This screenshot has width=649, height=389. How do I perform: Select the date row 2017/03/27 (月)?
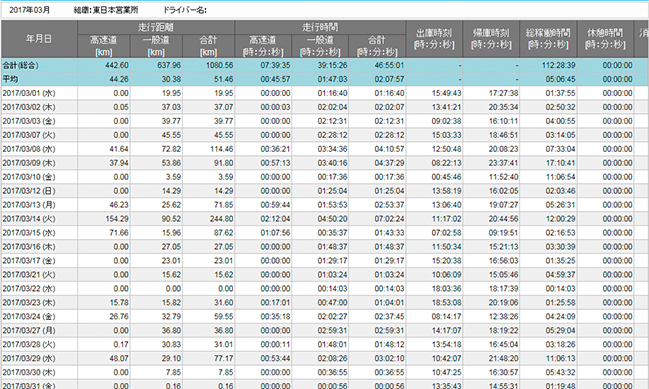coord(29,331)
